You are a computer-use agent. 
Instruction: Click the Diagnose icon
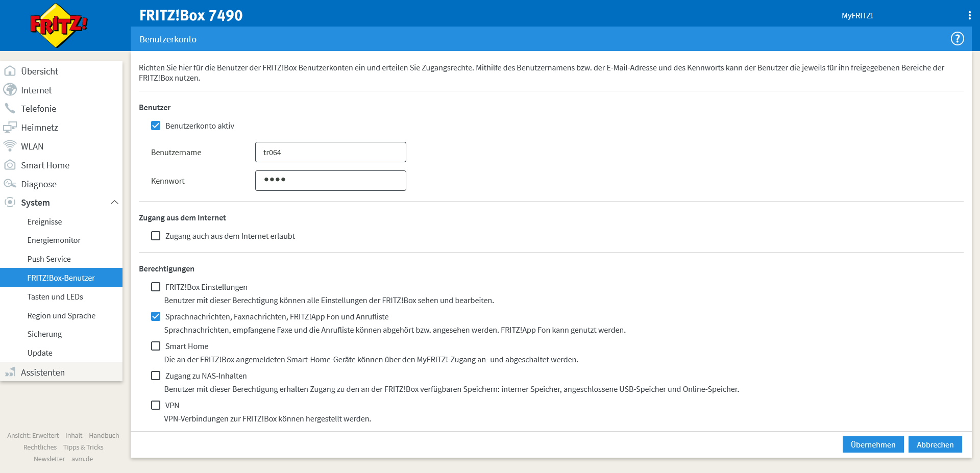click(x=10, y=184)
